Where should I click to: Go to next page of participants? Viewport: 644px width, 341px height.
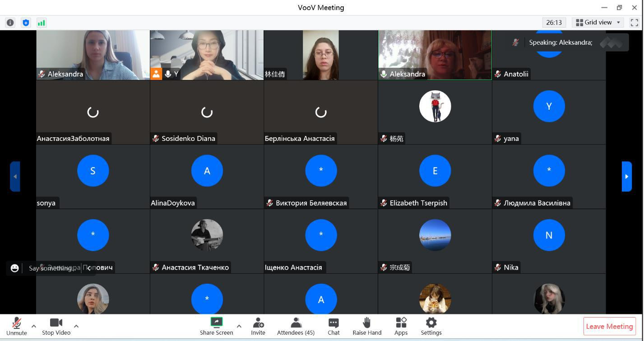[626, 177]
